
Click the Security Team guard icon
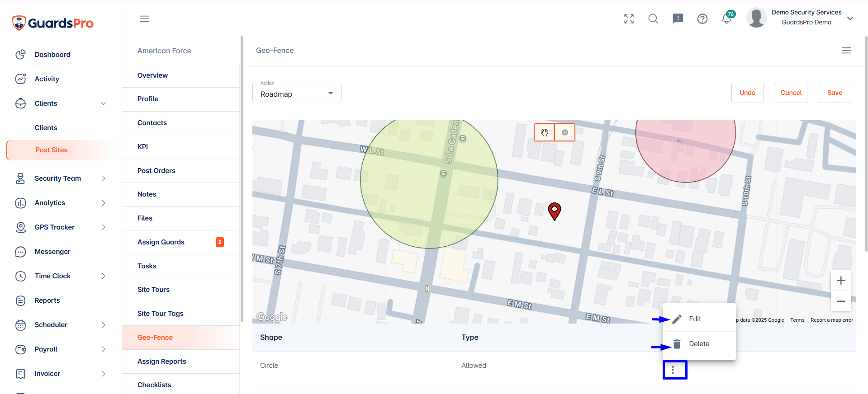click(x=20, y=178)
